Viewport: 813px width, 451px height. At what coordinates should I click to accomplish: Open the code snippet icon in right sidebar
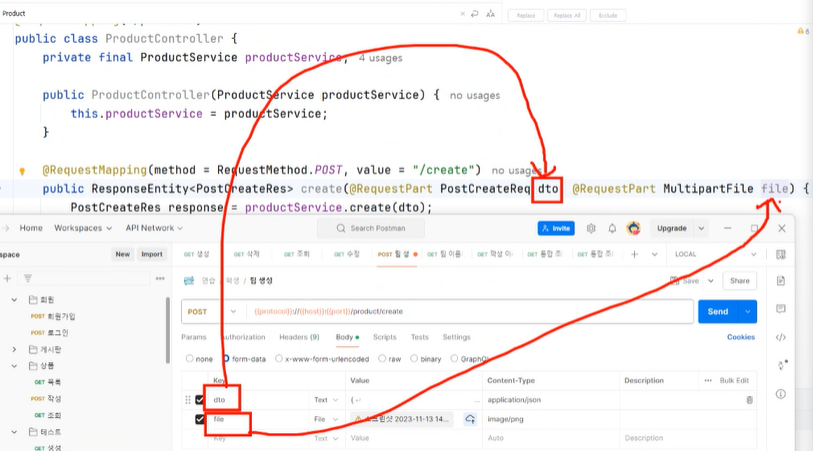pyautogui.click(x=781, y=337)
